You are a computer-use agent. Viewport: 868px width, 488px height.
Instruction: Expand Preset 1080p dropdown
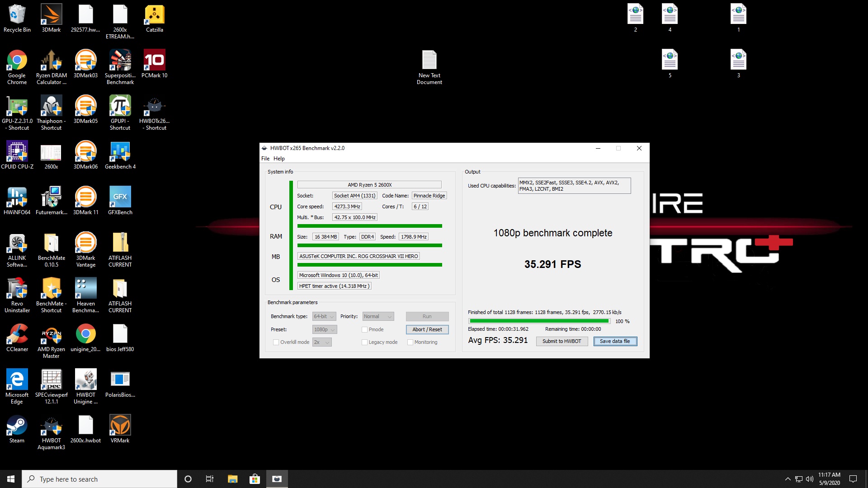tap(324, 329)
